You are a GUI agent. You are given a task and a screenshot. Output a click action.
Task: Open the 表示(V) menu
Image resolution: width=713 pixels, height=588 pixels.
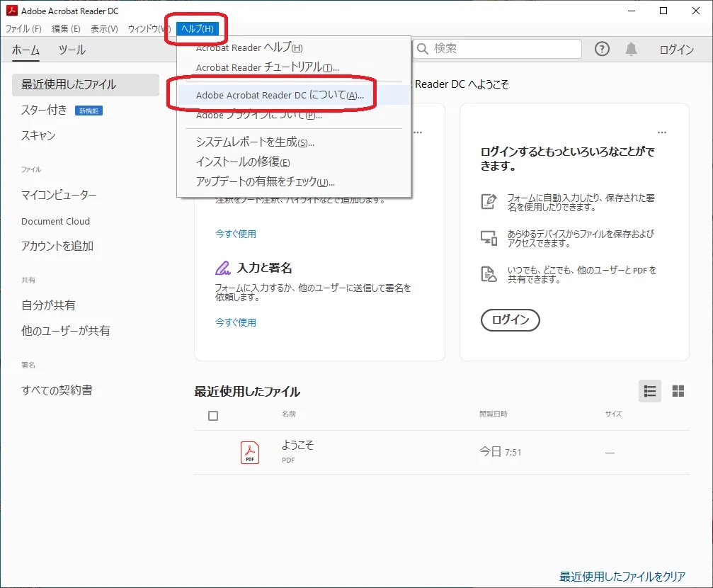pos(104,29)
